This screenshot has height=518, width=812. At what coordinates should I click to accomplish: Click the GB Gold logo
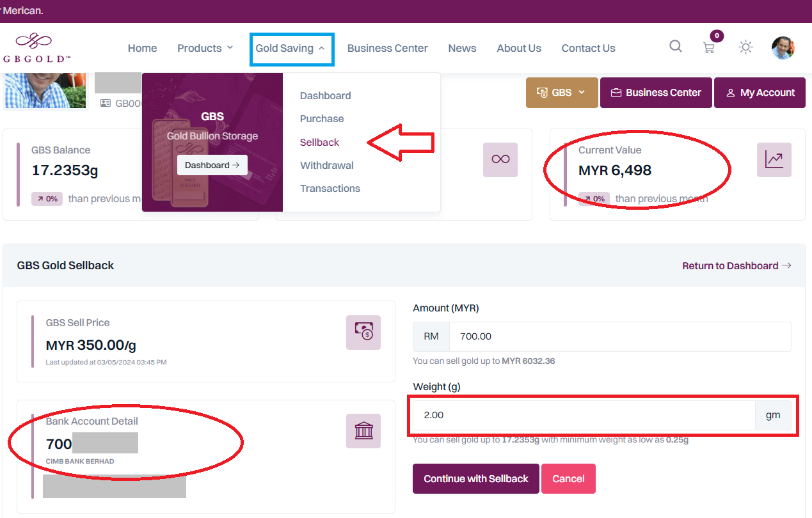[36, 48]
